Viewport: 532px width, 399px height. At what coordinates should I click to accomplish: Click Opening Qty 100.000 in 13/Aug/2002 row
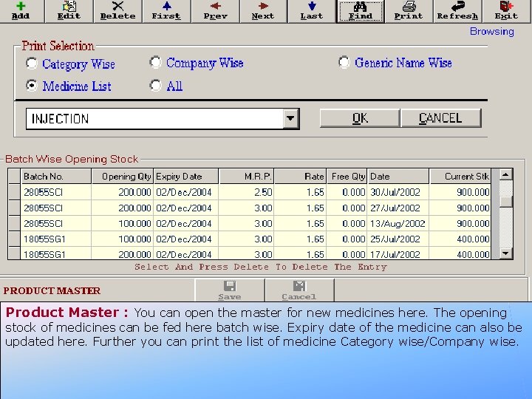(122, 224)
